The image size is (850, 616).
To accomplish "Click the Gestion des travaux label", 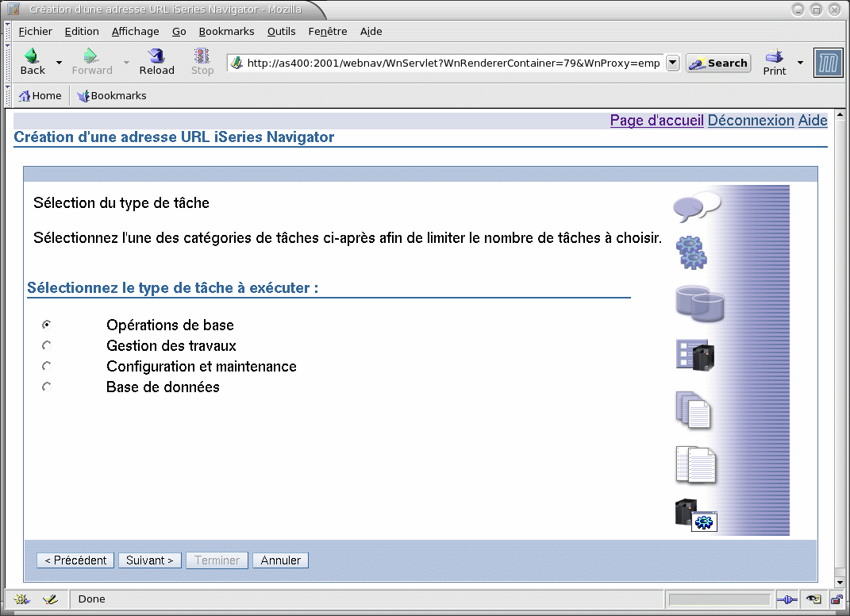I will [x=171, y=345].
